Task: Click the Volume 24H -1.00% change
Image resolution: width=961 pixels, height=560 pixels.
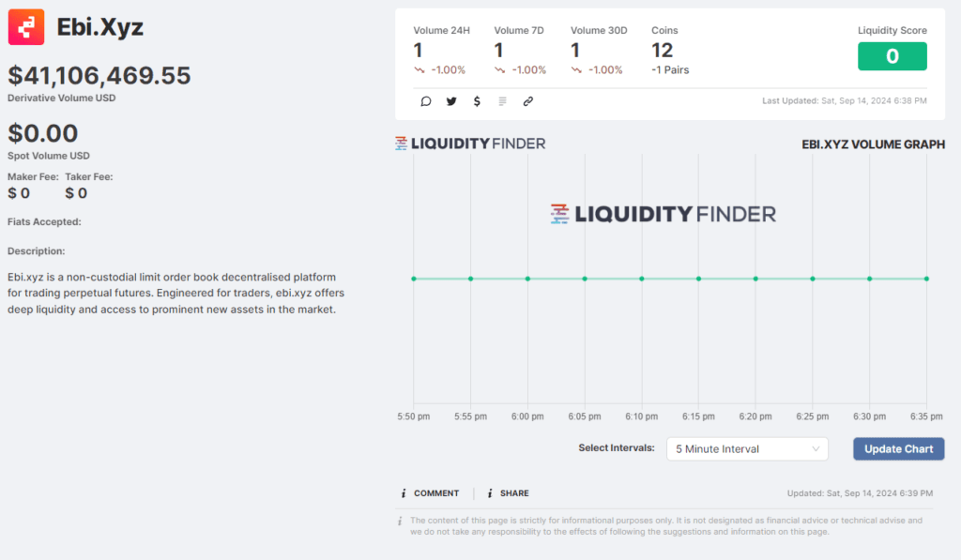Action: [448, 69]
